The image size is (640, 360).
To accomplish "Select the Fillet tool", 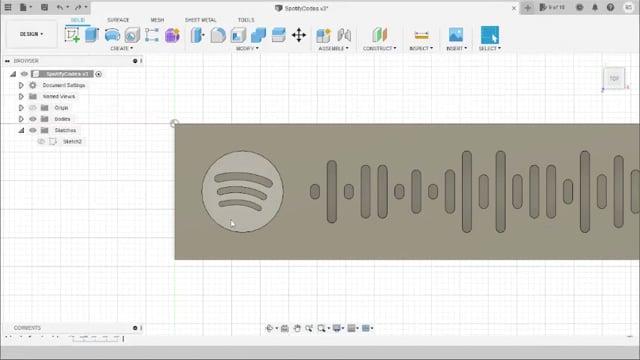I will [218, 35].
